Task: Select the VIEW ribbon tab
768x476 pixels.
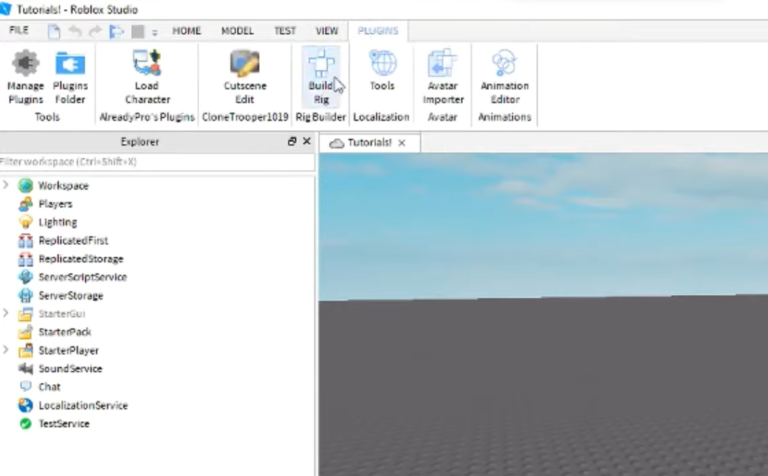Action: click(326, 31)
